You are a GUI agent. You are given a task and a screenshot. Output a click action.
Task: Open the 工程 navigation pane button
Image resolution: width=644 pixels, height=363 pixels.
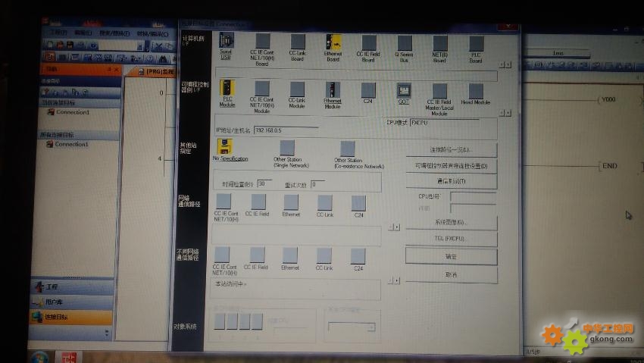(x=72, y=287)
